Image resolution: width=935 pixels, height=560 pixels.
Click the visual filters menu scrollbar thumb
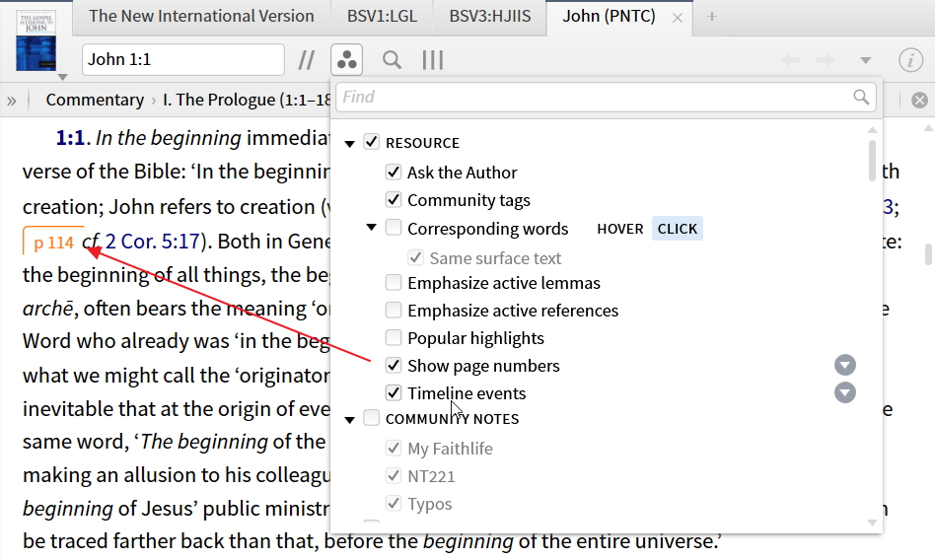pos(872,161)
